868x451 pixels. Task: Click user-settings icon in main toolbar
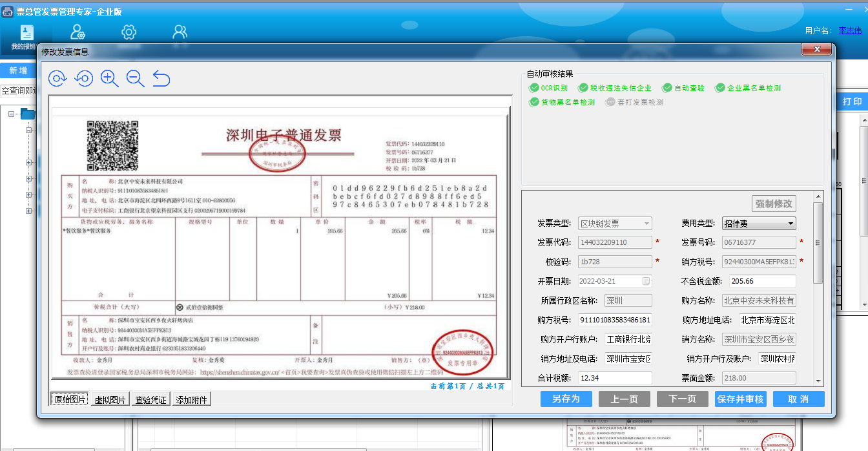(78, 32)
